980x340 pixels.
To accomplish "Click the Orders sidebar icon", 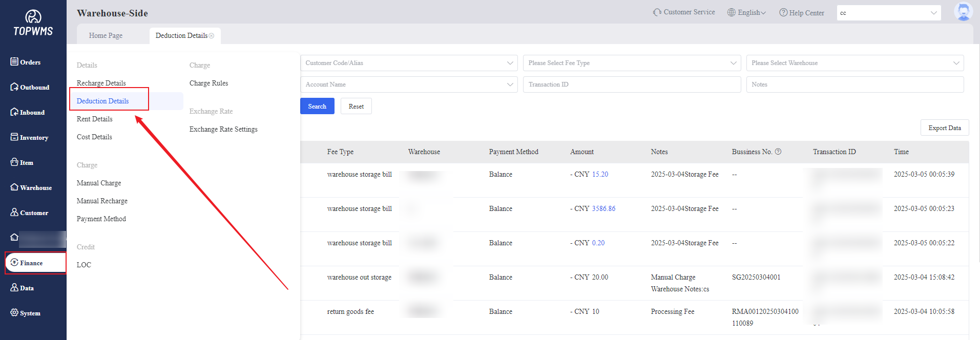I will pos(14,62).
